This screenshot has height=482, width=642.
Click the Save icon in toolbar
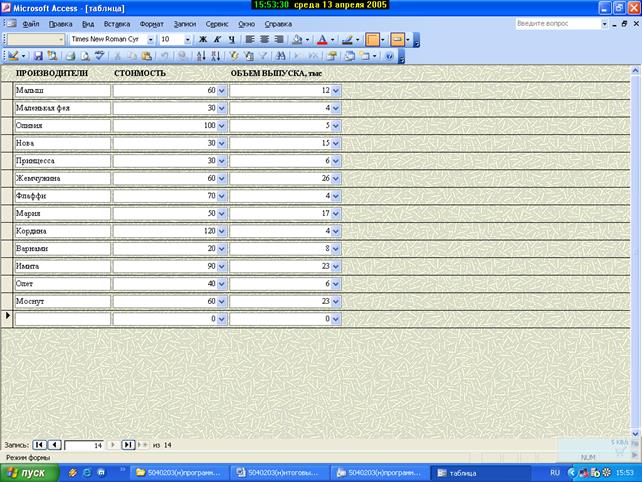(x=38, y=57)
